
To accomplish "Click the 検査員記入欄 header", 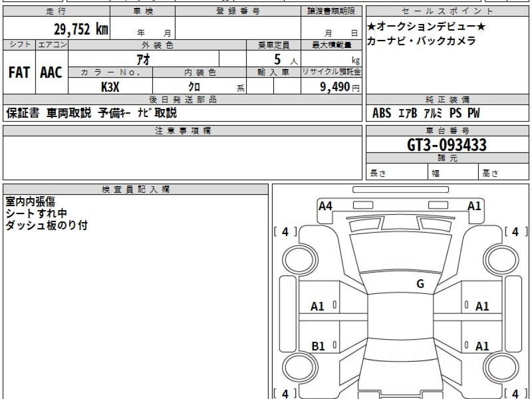I will (x=136, y=189).
